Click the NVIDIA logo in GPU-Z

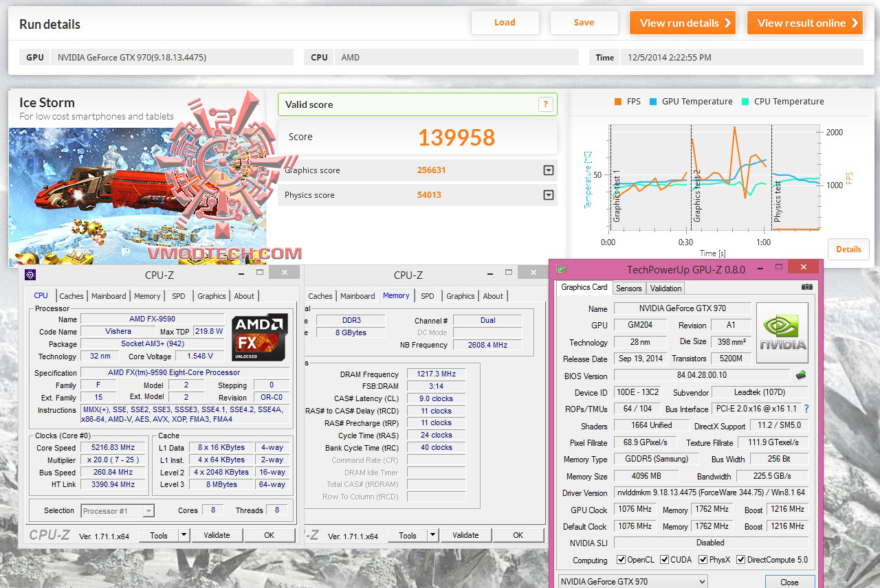[x=782, y=333]
